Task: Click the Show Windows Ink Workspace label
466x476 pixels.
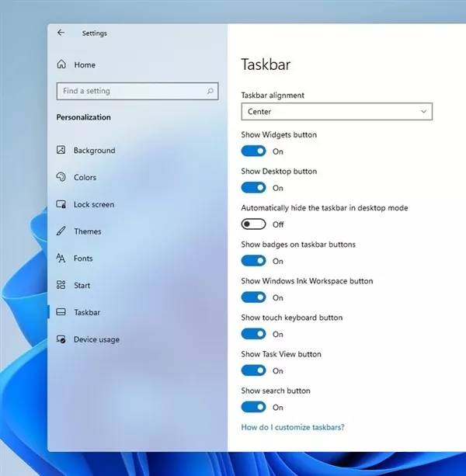Action: tap(307, 281)
